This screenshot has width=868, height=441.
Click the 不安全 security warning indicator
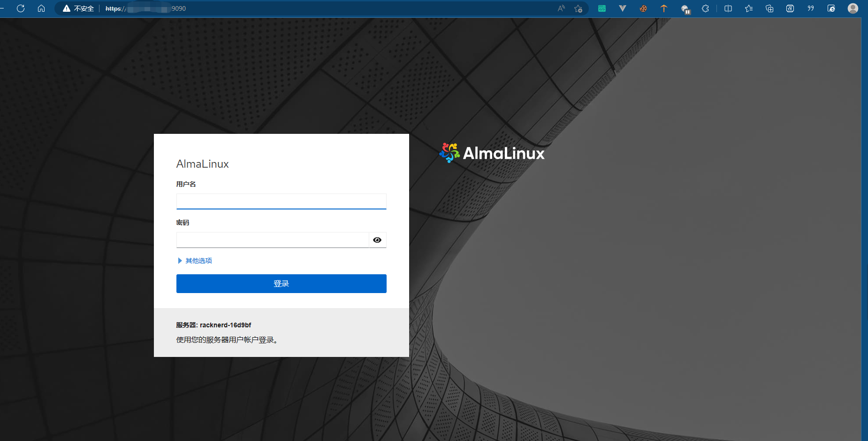coord(79,8)
